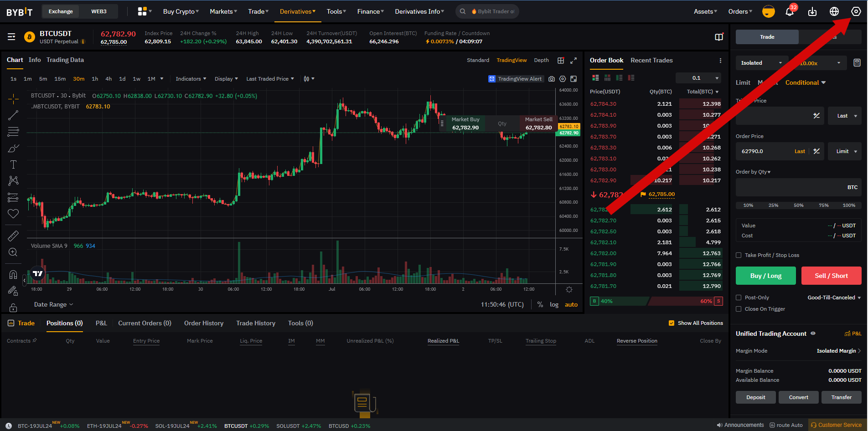Image resolution: width=868 pixels, height=431 pixels.
Task: Set quantity slider to 25%
Action: tap(774, 205)
